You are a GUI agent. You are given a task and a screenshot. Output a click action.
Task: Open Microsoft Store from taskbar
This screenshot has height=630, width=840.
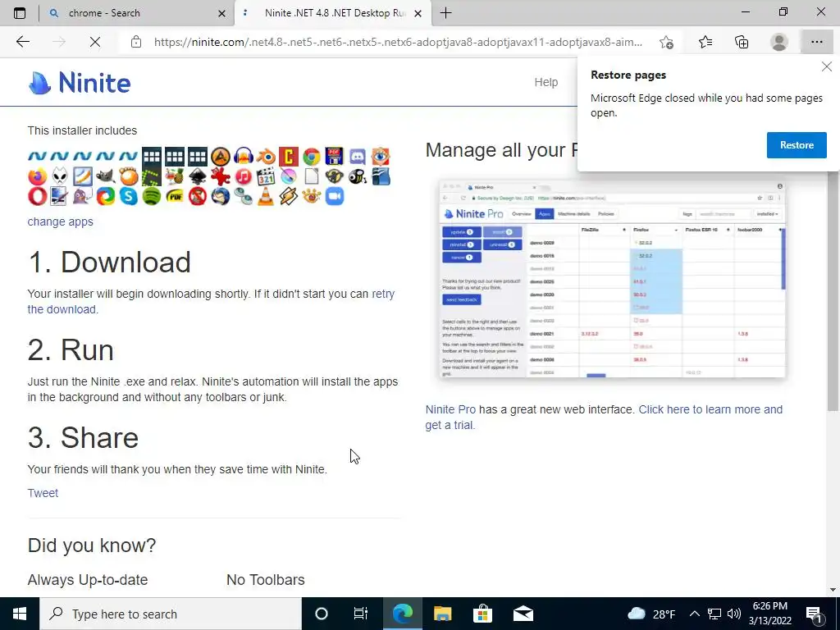point(482,614)
